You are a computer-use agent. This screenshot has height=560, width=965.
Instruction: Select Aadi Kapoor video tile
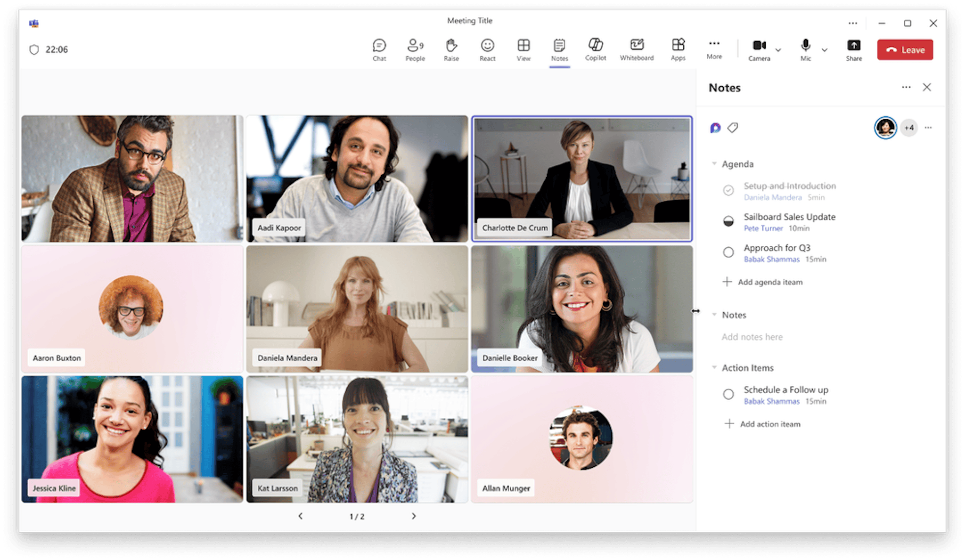[357, 179]
